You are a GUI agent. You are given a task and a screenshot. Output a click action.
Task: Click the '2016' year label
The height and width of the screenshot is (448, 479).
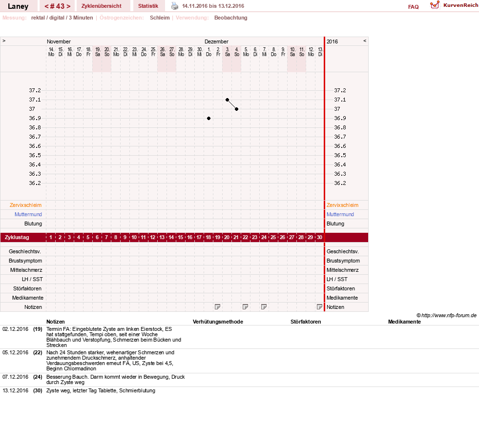pos(333,41)
